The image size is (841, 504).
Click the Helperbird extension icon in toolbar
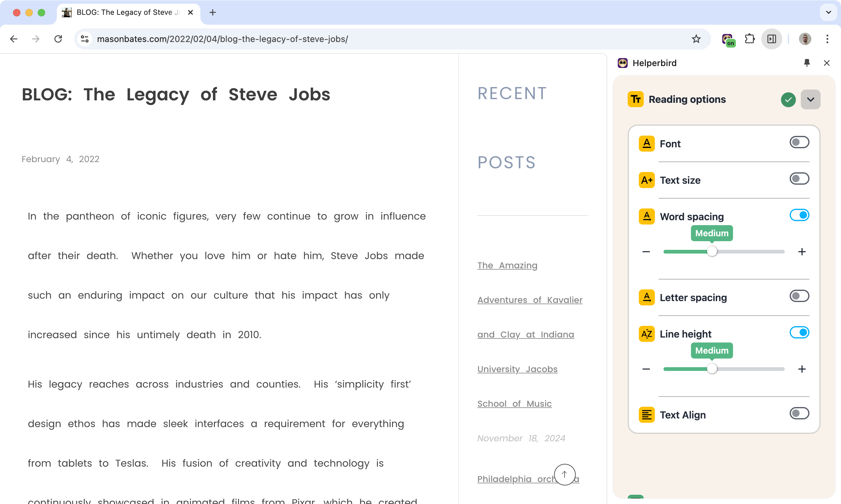pyautogui.click(x=728, y=39)
